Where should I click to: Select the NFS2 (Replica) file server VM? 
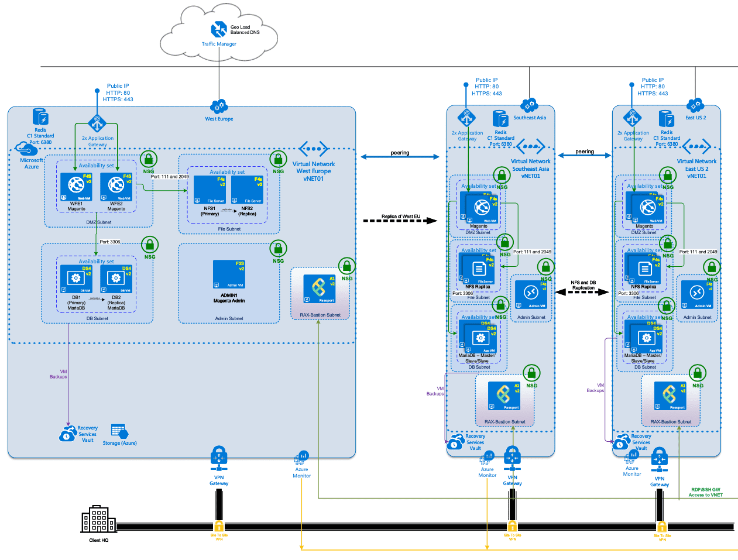pyautogui.click(x=247, y=190)
